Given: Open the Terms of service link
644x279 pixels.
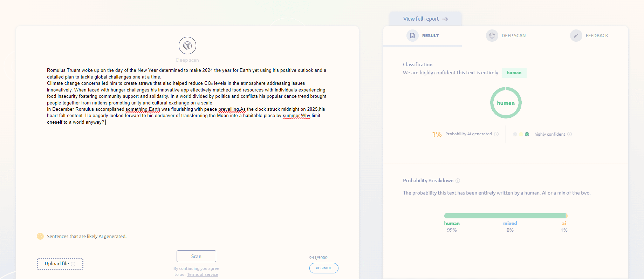Looking at the screenshot, I should tap(202, 274).
